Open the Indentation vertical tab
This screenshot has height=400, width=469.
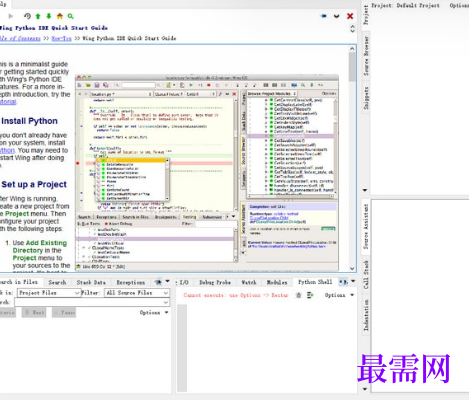tap(366, 315)
